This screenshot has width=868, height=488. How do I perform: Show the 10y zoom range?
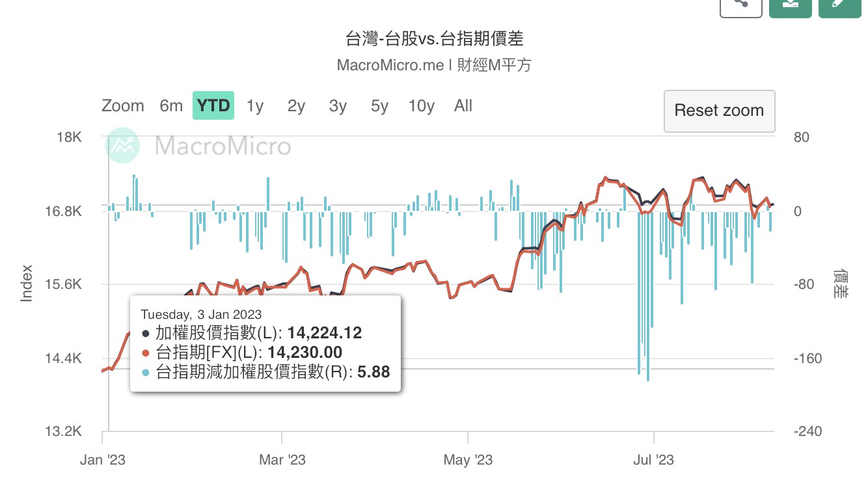pyautogui.click(x=422, y=106)
